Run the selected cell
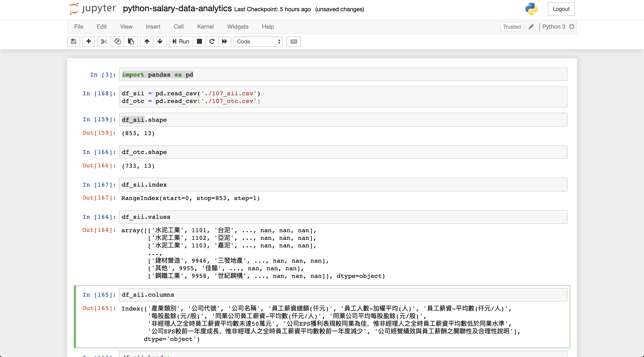Screen dimensions: 644x357 (181, 42)
